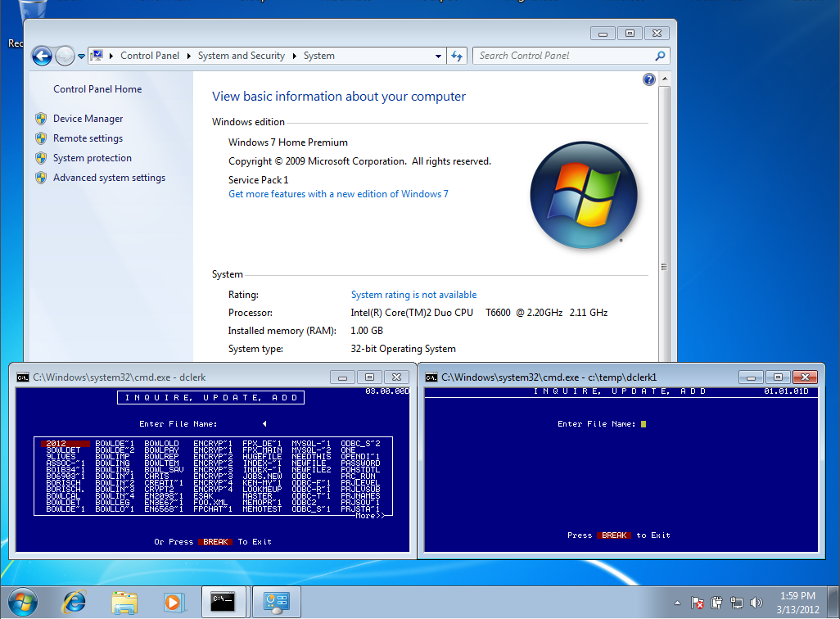This screenshot has height=619, width=840.
Task: Click the network icon in the system tray
Action: [737, 603]
